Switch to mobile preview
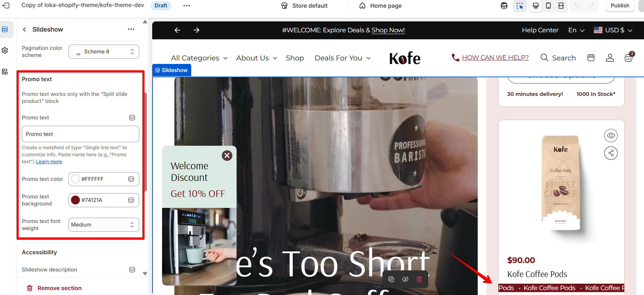The width and height of the screenshot is (644, 295). (548, 6)
